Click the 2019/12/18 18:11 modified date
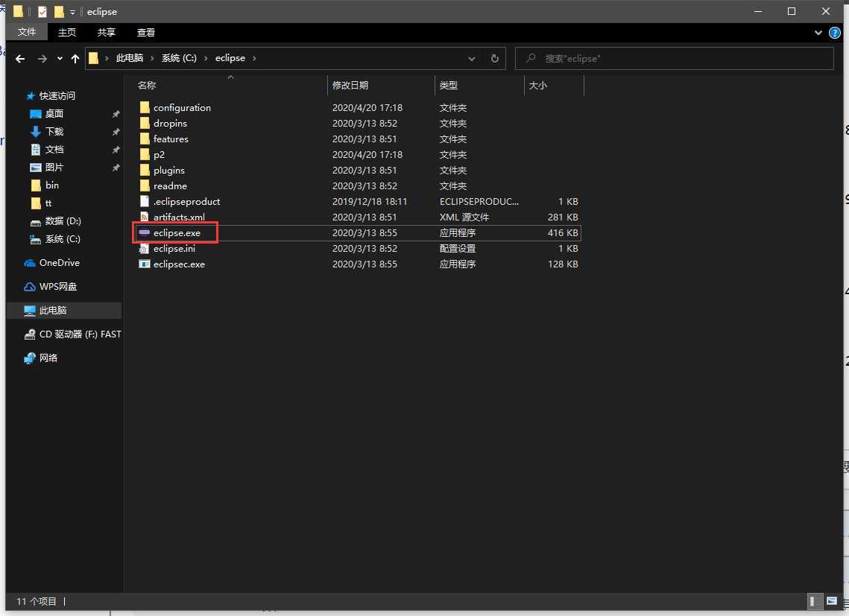 370,201
